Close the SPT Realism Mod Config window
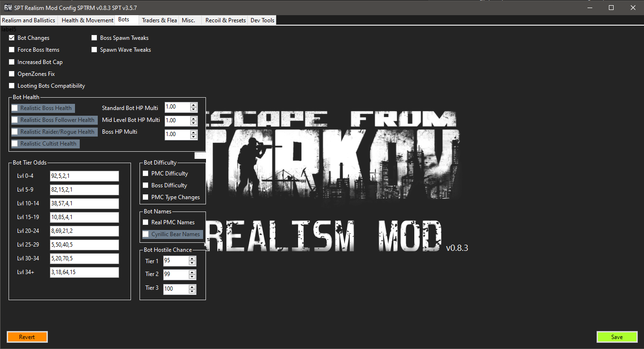 633,8
